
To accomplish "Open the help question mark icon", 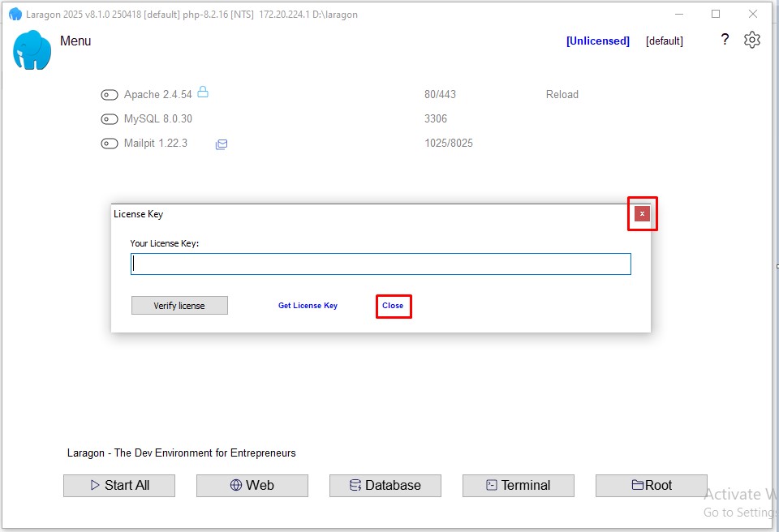I will (x=725, y=40).
